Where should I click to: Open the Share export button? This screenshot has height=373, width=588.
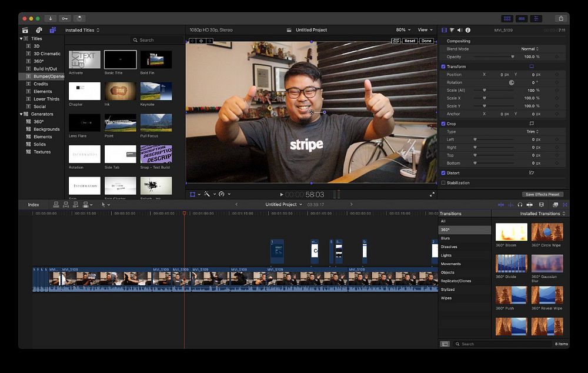560,18
